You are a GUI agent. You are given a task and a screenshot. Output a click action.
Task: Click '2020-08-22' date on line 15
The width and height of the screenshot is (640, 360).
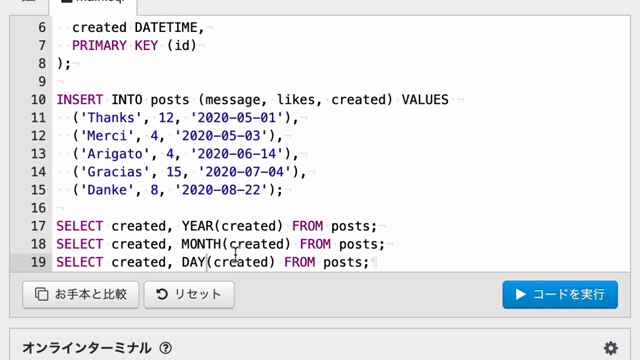coord(221,190)
